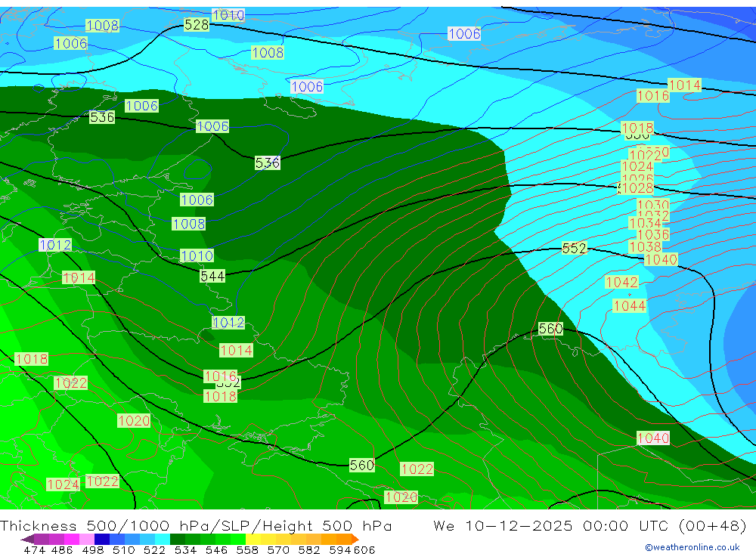This screenshot has width=756, height=554.
Task: Click the 1012 label above red 1014
Action: click(55, 245)
